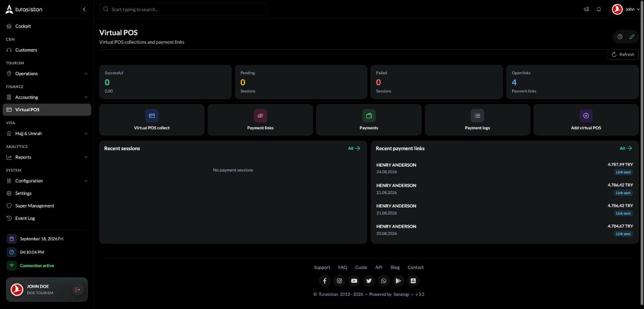
Task: Open Henry Anderson link dated 24.08.2026
Action: point(504,168)
